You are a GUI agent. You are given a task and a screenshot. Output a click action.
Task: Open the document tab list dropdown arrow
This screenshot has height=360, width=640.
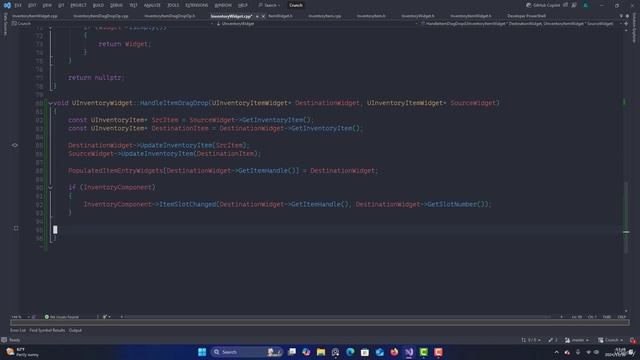pyautogui.click(x=621, y=16)
